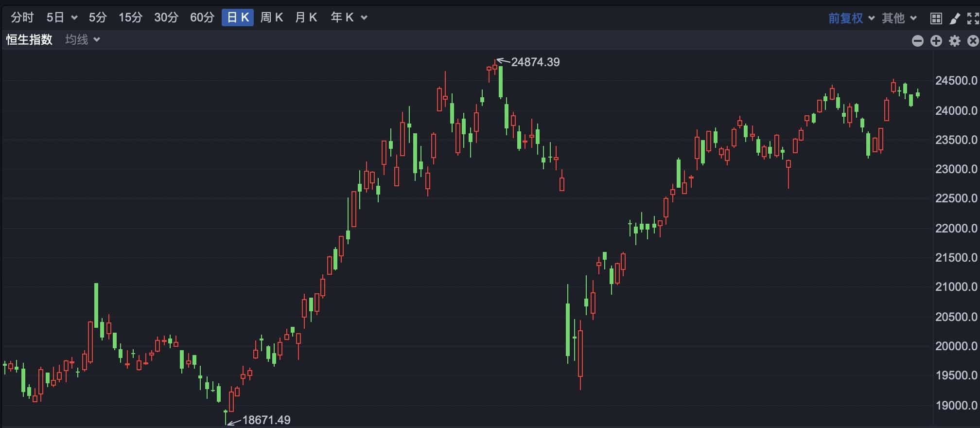This screenshot has height=428, width=980.
Task: Remove the indicator with the X icon
Action: click(x=973, y=41)
